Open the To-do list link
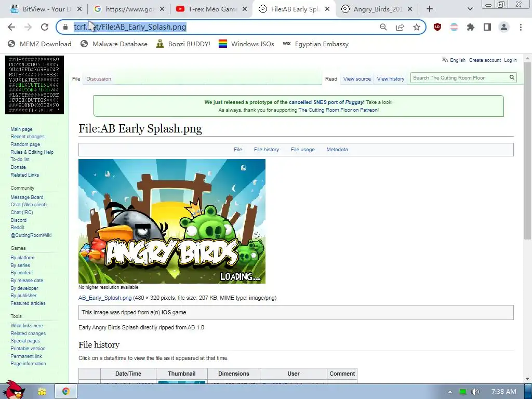The height and width of the screenshot is (399, 532). tap(20, 159)
